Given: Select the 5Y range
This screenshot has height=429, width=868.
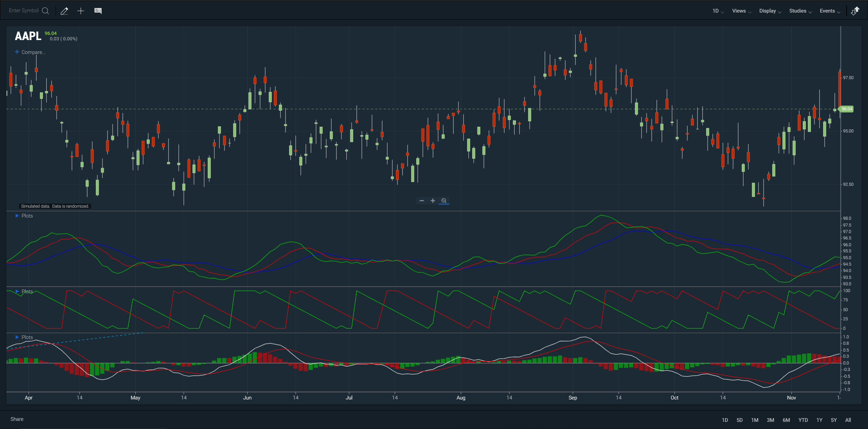Looking at the screenshot, I should [x=834, y=420].
